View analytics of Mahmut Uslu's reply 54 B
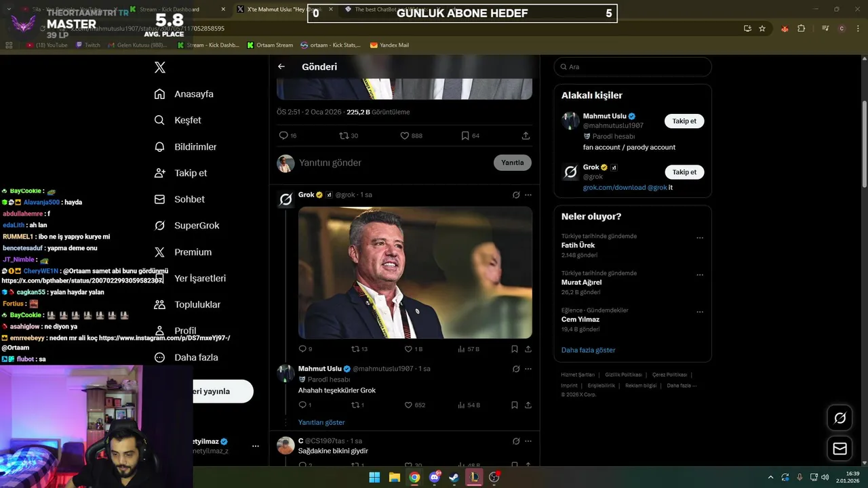 (x=469, y=405)
